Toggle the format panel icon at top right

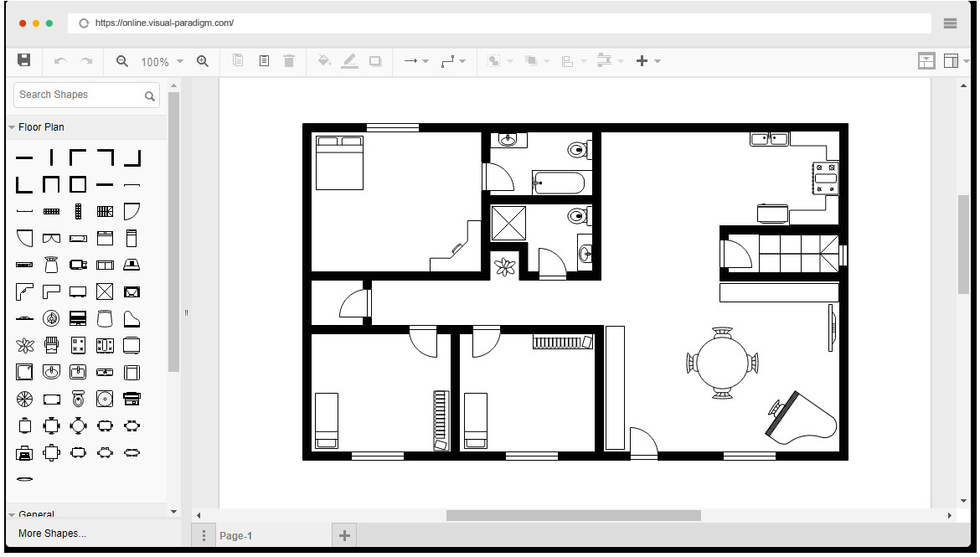point(926,61)
